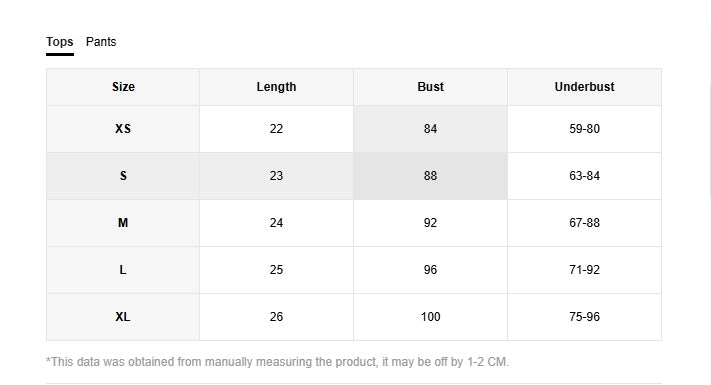Click the bust value 88 cell
711x385 pixels.
430,176
